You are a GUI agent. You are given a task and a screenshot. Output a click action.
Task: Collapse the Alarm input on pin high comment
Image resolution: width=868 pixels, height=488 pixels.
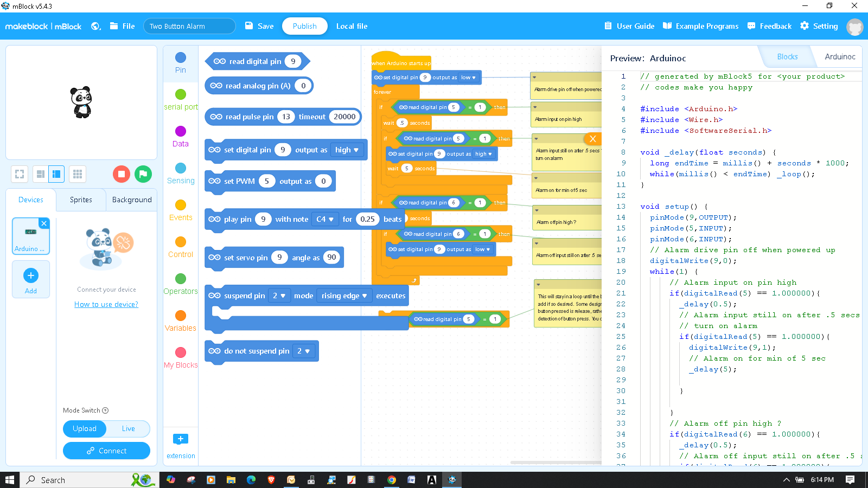[x=535, y=107]
